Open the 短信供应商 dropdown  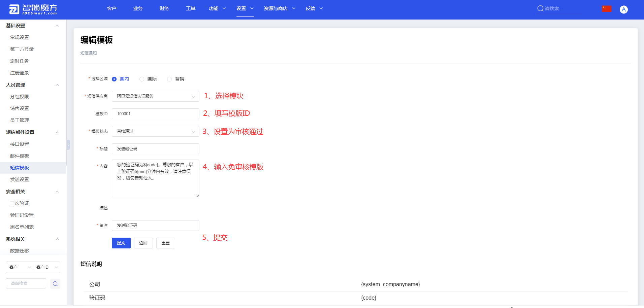[155, 96]
